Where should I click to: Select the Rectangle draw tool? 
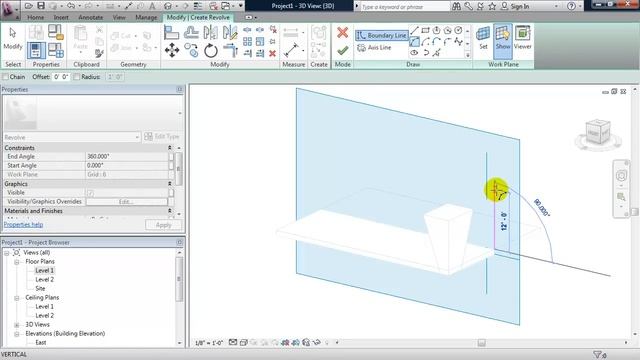point(425,31)
